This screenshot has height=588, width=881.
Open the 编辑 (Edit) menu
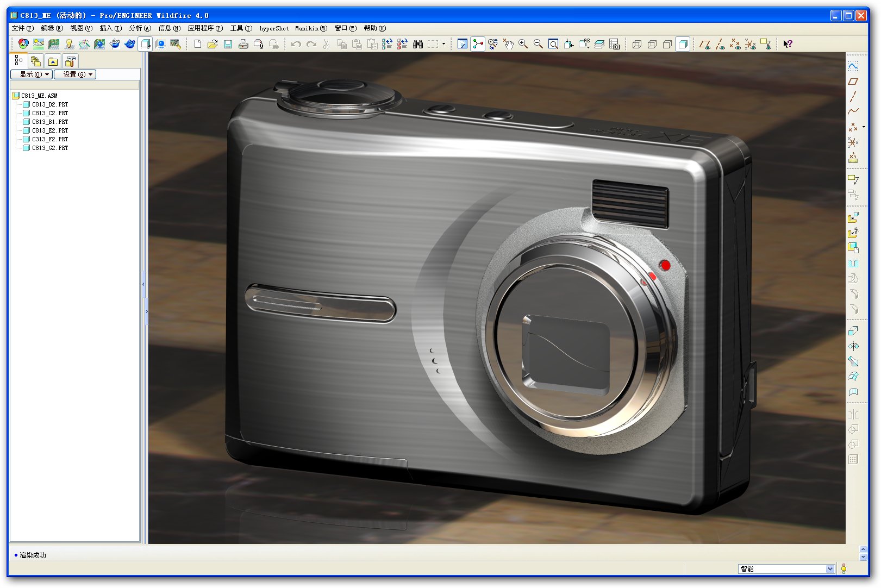[52, 28]
